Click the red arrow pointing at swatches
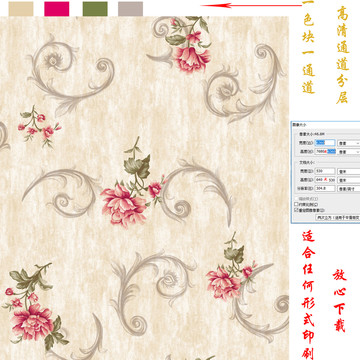Screen dimensions: 360x360 [252, 5]
